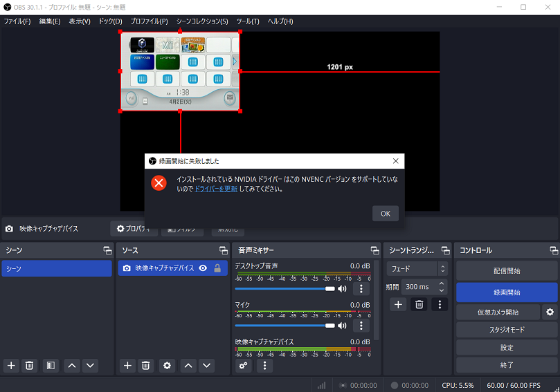The image size is (560, 392).
Task: Open プロパティ button in source toolbar
Action: pos(134,229)
